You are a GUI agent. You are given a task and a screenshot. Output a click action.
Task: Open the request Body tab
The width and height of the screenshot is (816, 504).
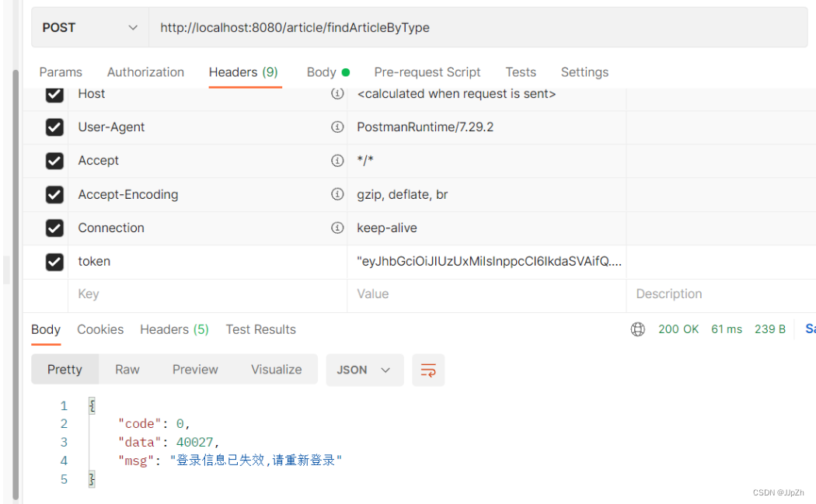(x=328, y=72)
